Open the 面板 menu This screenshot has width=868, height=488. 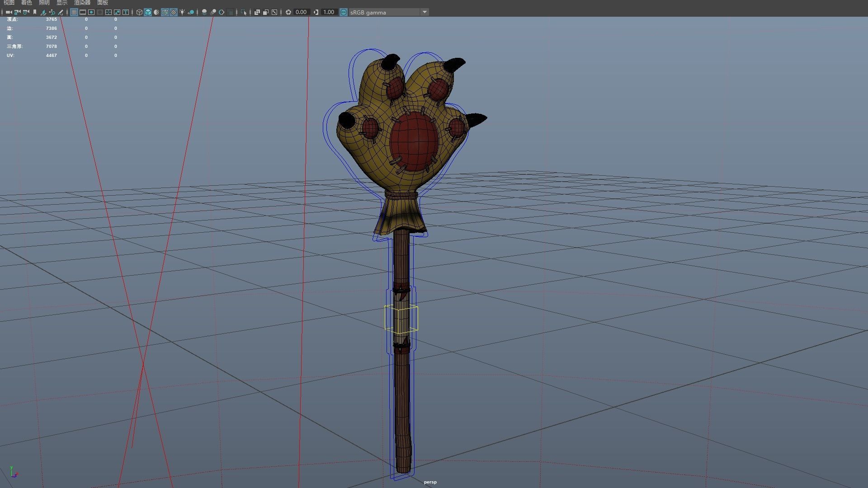[x=103, y=3]
